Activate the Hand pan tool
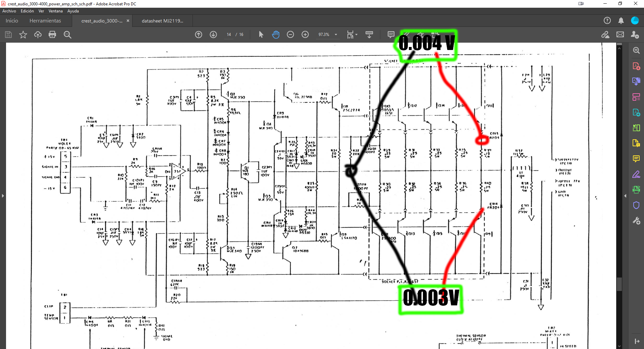The image size is (644, 349). [x=276, y=35]
